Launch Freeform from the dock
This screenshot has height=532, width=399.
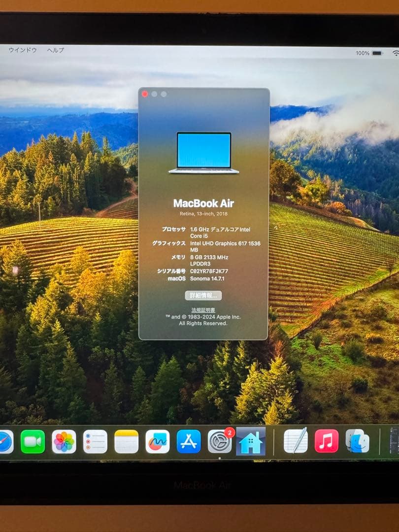[158, 441]
